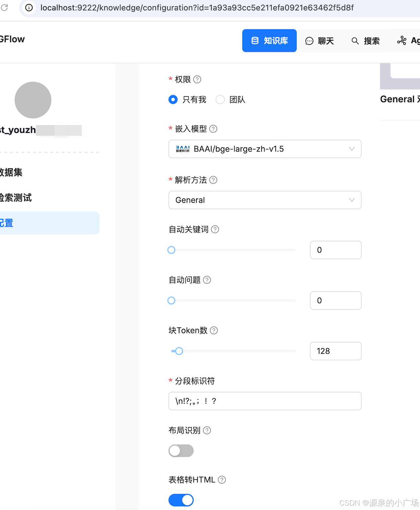Go to the 搜索 tab
This screenshot has width=420, height=510.
coord(366,41)
